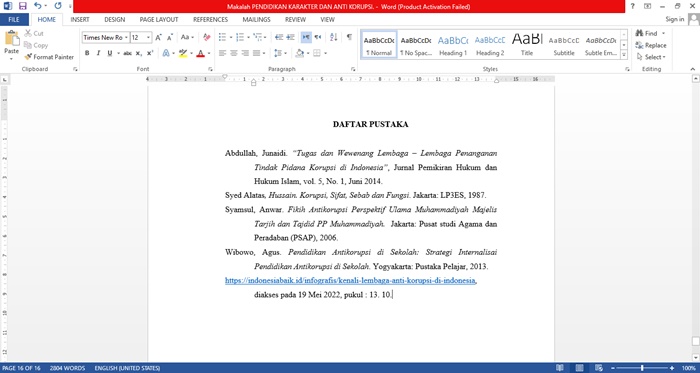Image resolution: width=700 pixels, height=373 pixels.
Task: Expand the Styles gallery More arrow
Action: tap(624, 55)
